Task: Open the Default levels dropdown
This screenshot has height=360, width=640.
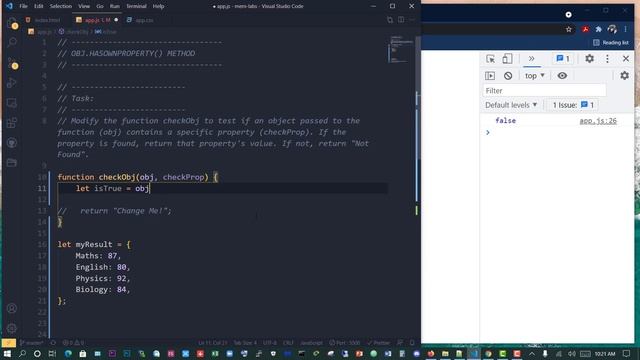Action: pyautogui.click(x=511, y=105)
